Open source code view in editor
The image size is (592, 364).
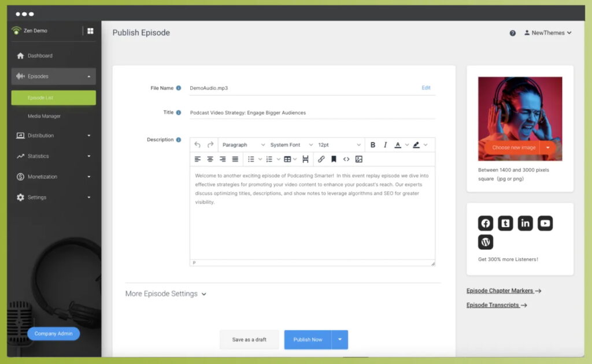pos(346,159)
